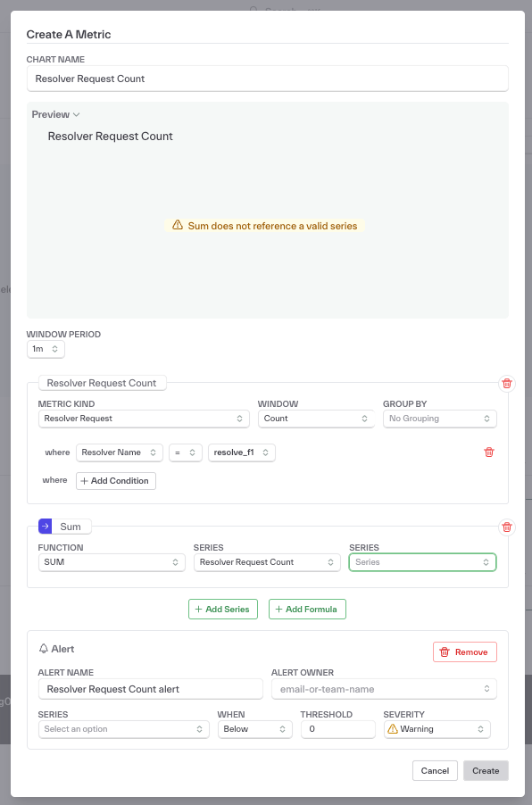The height and width of the screenshot is (805, 532).
Task: Open the Window Period dropdown
Action: pos(46,349)
